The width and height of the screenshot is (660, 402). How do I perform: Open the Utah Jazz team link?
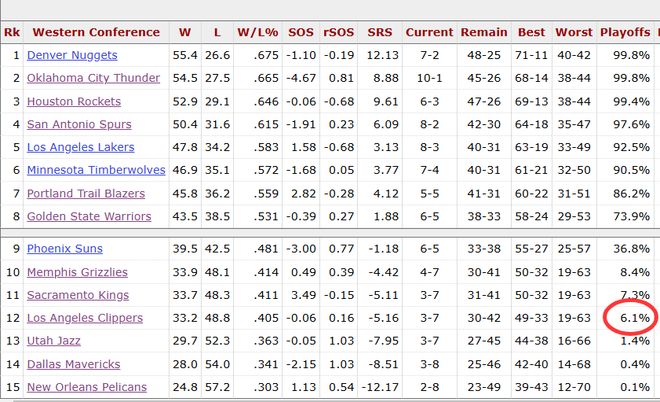56,341
